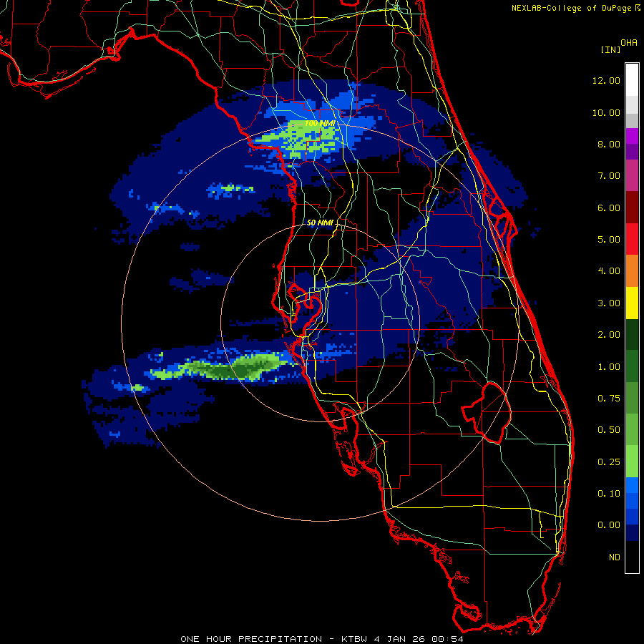
Task: Click the ONE HOUR PRECIPITATION KTBW caption
Action: click(x=322, y=639)
